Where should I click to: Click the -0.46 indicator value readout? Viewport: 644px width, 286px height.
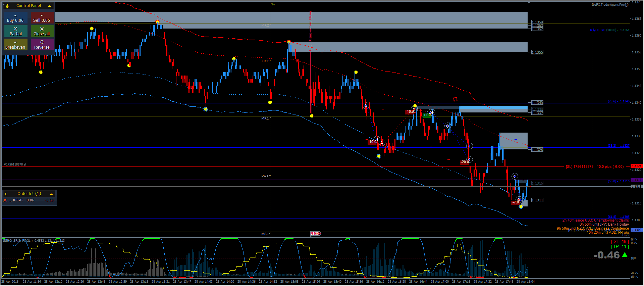[x=607, y=255]
